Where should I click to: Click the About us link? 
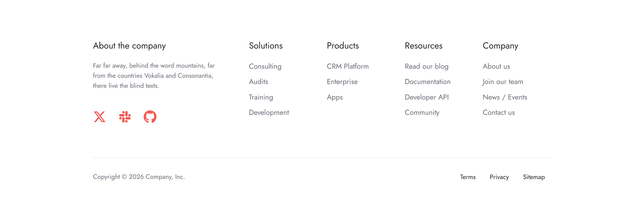coord(496,66)
